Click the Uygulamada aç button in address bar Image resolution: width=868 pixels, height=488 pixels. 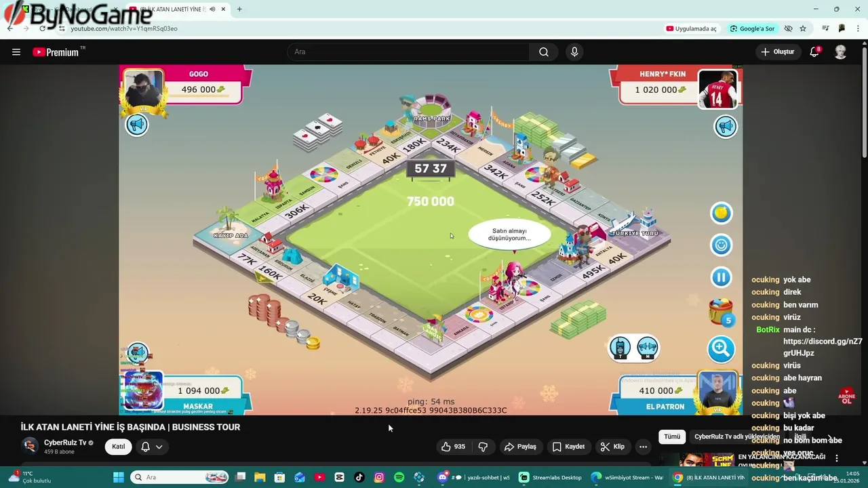[692, 28]
